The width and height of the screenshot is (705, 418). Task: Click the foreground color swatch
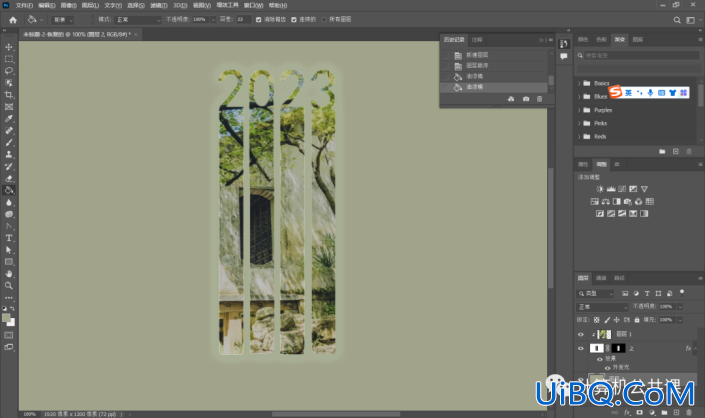(6, 318)
